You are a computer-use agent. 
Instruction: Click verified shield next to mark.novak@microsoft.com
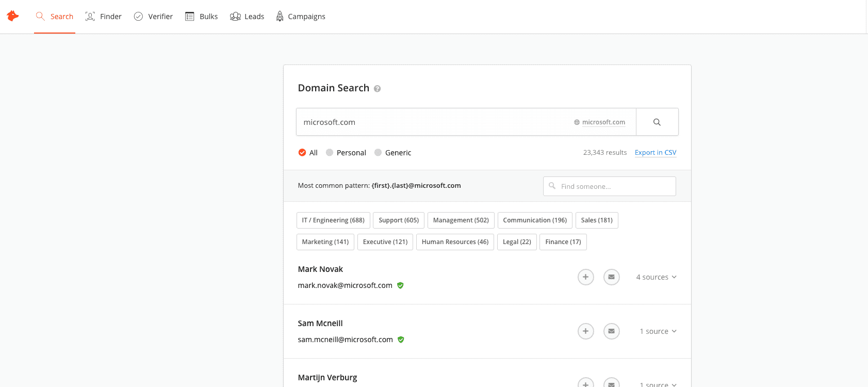coord(400,285)
